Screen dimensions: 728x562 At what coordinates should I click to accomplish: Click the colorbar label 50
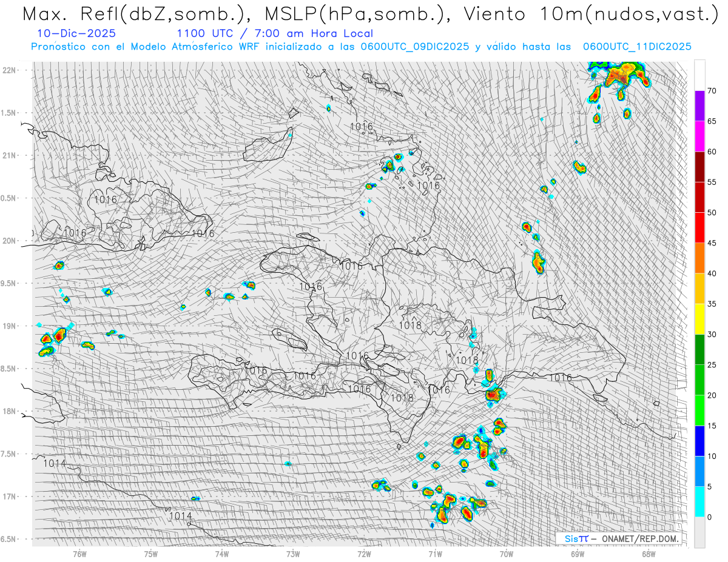click(x=712, y=213)
